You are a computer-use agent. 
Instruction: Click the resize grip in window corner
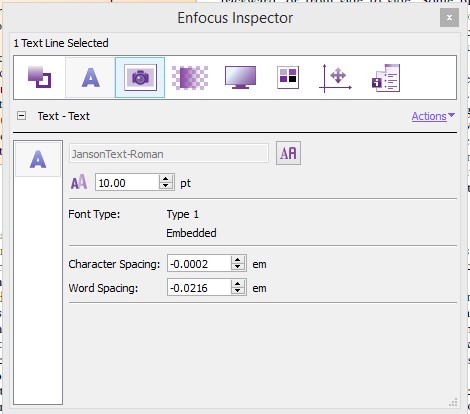[x=453, y=402]
